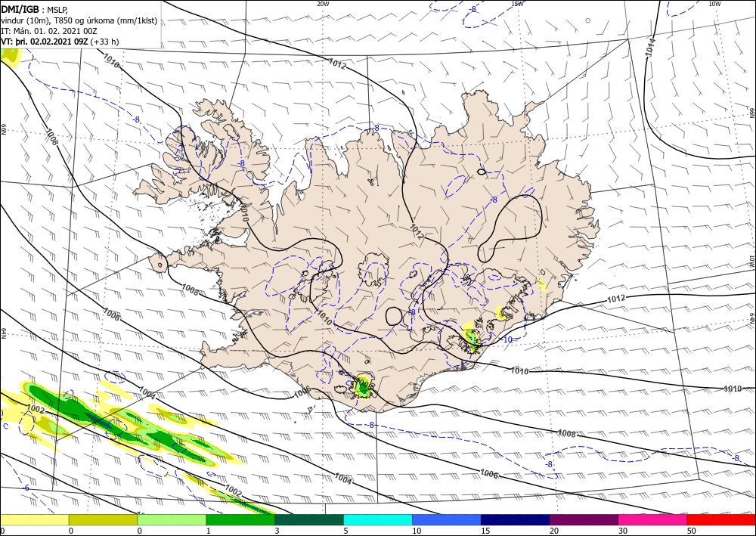Pick the cyan legend swatch
Image resolution: width=756 pixels, height=536 pixels.
point(378,520)
